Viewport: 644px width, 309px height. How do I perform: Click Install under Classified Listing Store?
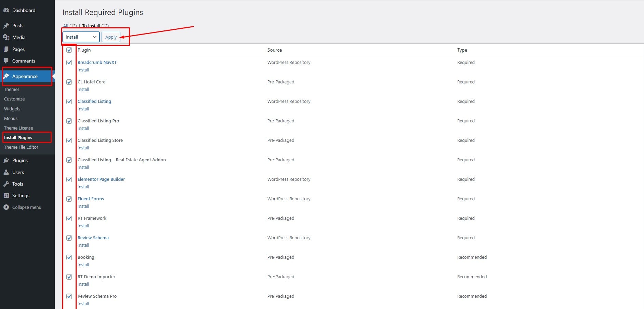point(83,148)
